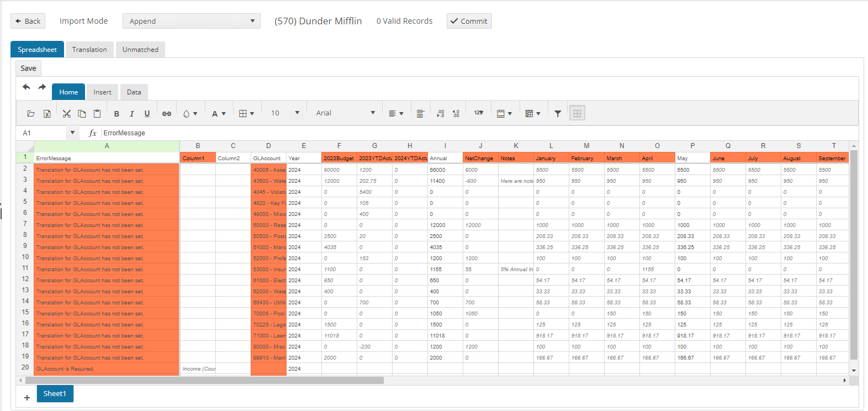Click the Back button
Image resolution: width=868 pixels, height=411 pixels.
pos(28,21)
